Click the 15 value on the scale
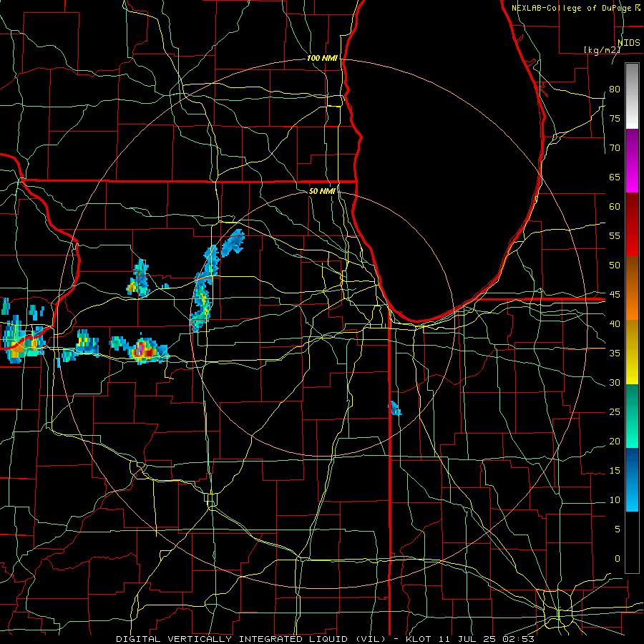 click(x=615, y=470)
